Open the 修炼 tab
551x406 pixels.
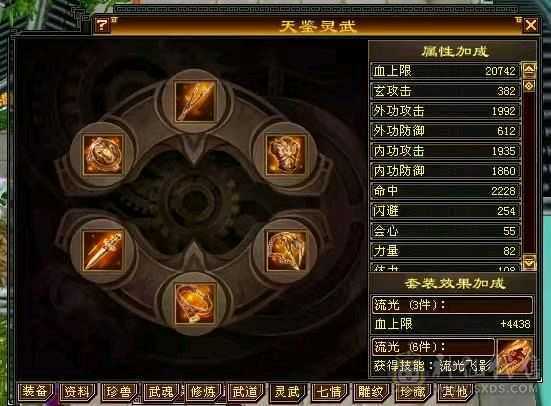pyautogui.click(x=203, y=392)
